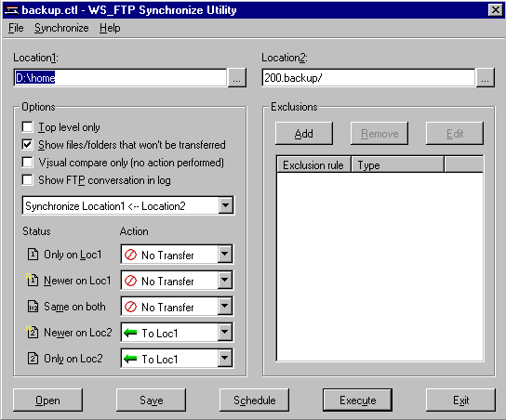Click the Same on both file icon
Image resolution: width=506 pixels, height=420 pixels.
[33, 307]
